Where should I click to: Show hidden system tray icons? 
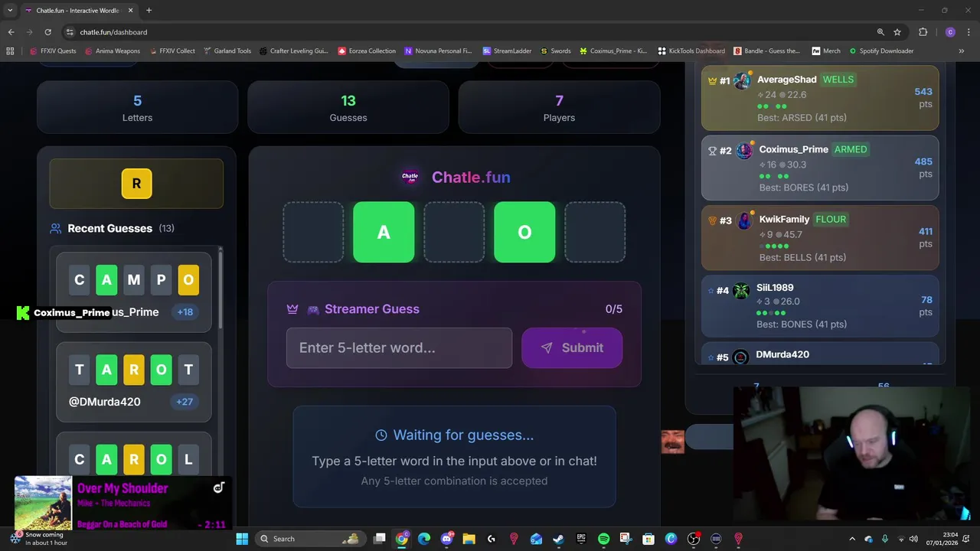click(x=852, y=539)
